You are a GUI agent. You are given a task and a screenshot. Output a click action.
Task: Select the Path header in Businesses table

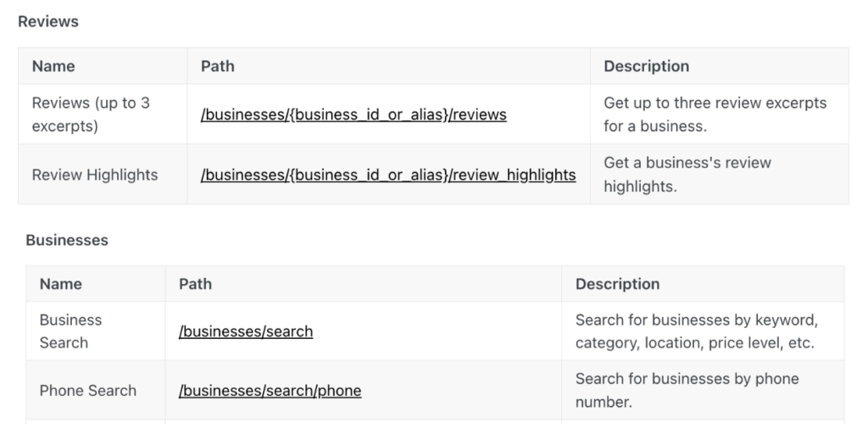coord(195,284)
